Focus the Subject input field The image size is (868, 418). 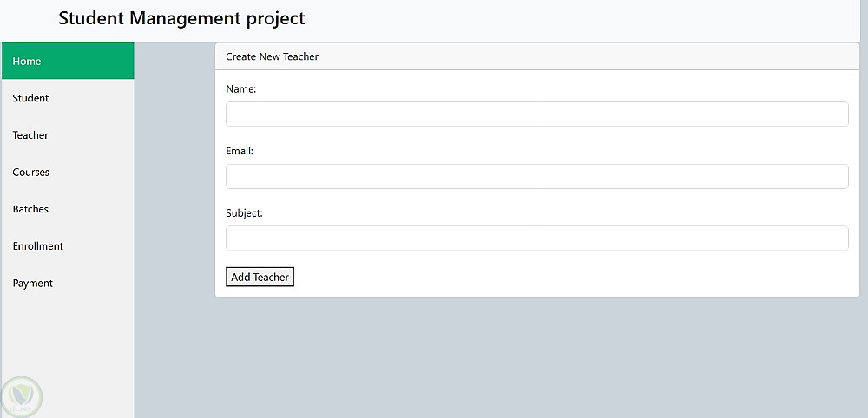(x=536, y=238)
